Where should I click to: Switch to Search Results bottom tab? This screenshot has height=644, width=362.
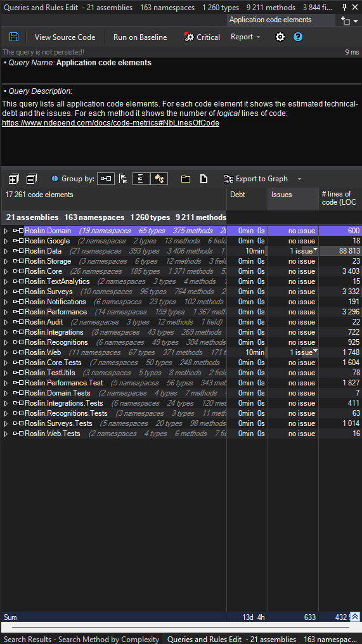(81, 639)
